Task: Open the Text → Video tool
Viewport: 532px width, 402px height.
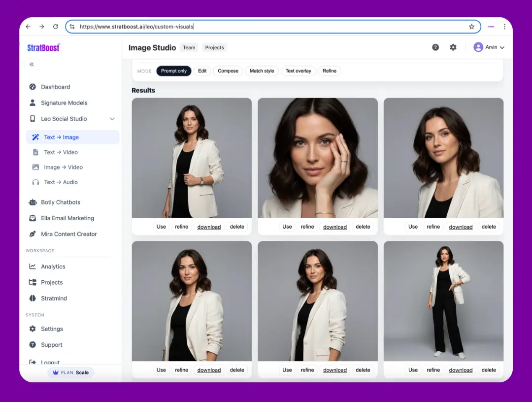Action: (61, 152)
